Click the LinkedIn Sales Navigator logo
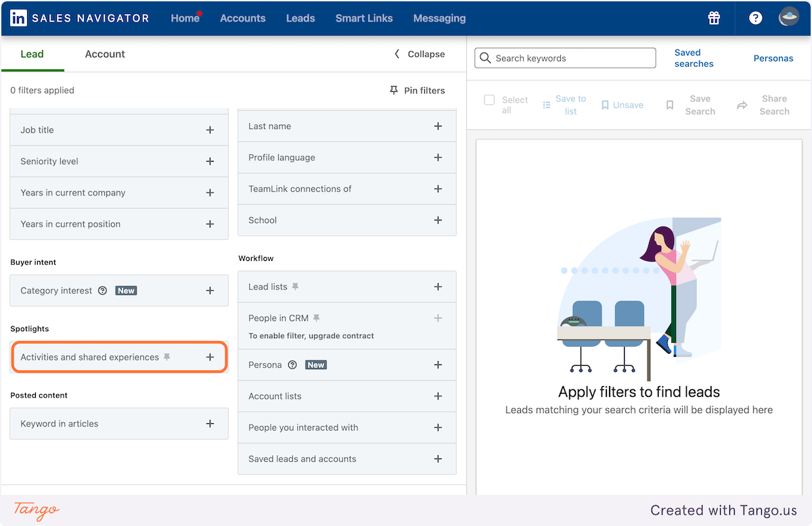Image resolution: width=812 pixels, height=526 pixels. pyautogui.click(x=79, y=18)
